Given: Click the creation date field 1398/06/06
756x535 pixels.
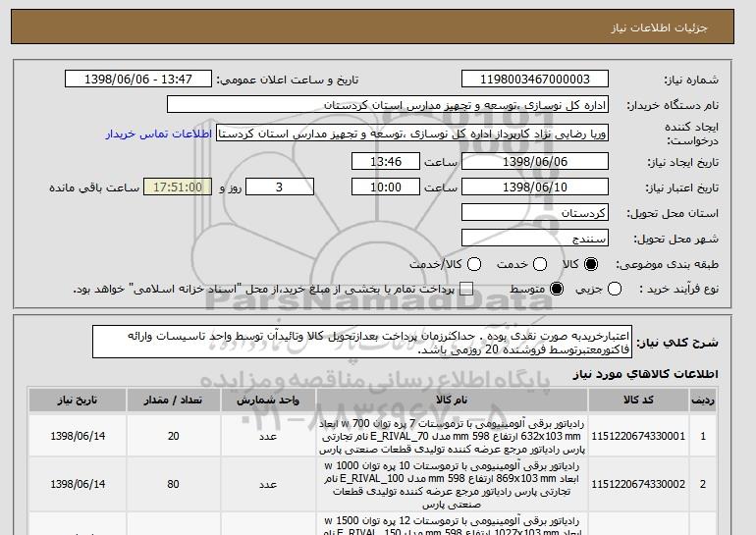Looking at the screenshot, I should coord(535,161).
